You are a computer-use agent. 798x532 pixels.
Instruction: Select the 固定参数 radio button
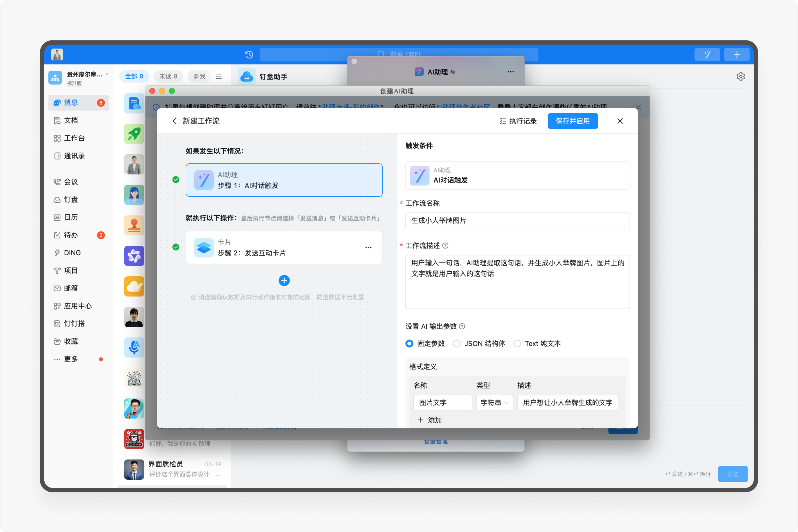click(x=409, y=343)
